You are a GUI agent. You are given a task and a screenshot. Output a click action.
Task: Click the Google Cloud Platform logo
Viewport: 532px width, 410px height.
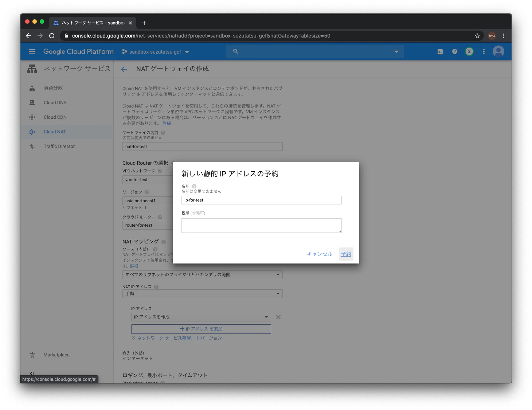78,51
